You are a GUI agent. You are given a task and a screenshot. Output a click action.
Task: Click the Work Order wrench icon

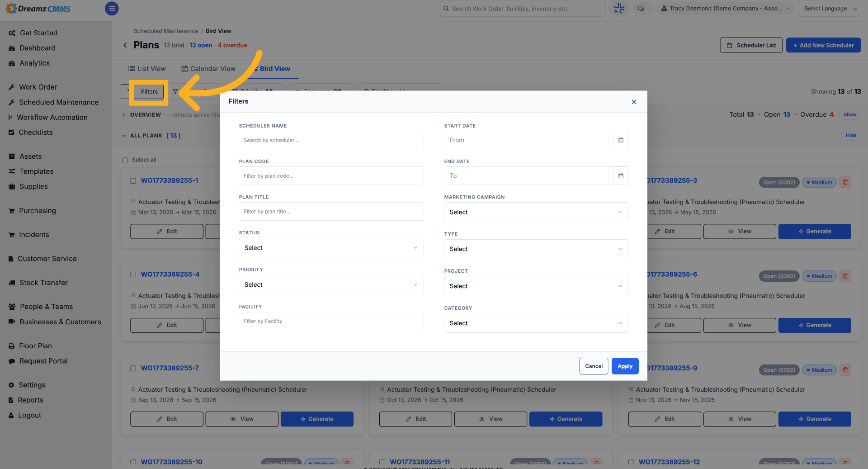click(12, 87)
